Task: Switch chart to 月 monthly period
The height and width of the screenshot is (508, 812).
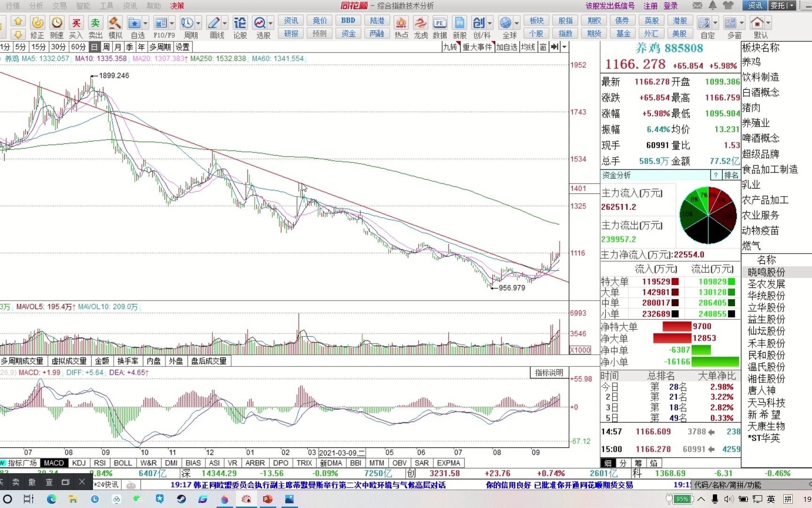Action: point(118,47)
